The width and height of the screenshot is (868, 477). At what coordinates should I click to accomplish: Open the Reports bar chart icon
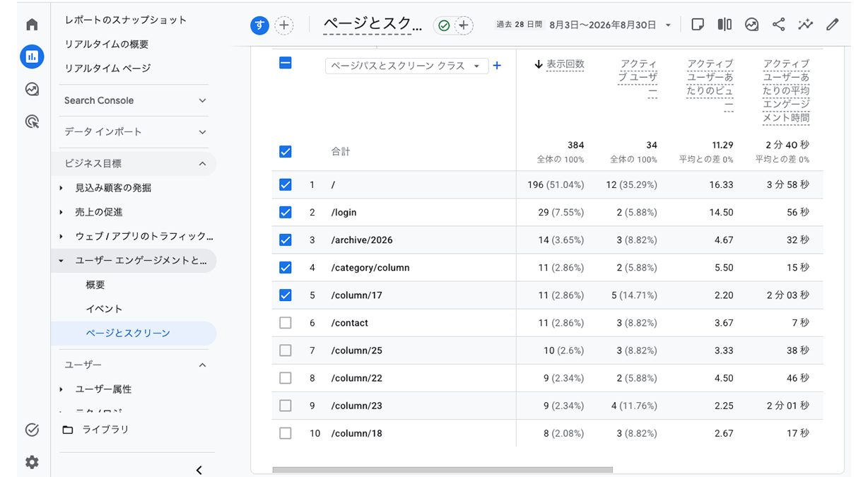pos(32,57)
